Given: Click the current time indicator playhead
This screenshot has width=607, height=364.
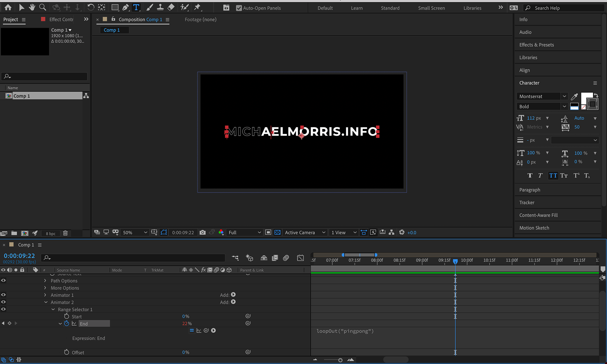Looking at the screenshot, I should 455,261.
